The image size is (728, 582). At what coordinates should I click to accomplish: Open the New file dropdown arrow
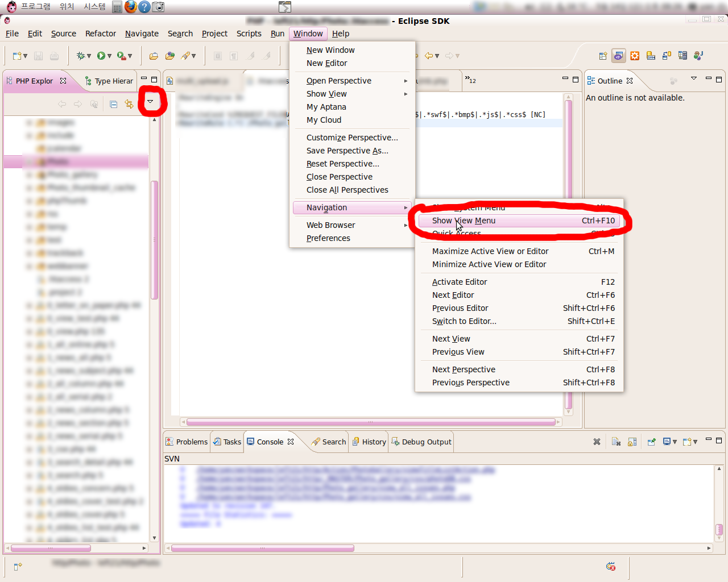point(25,56)
